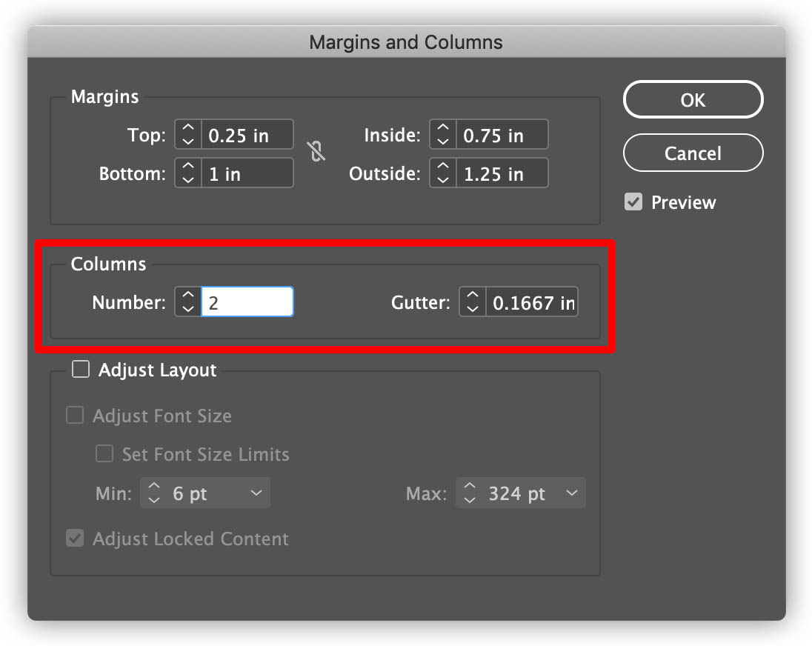
Task: Decrease the Bottom margin with down arrow
Action: coord(188,180)
